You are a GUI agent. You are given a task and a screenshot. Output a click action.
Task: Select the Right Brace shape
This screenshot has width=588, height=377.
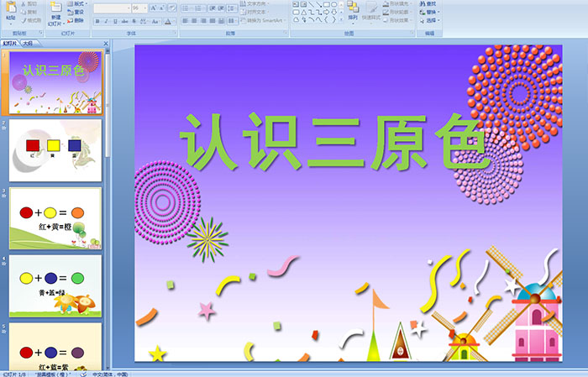pyautogui.click(x=333, y=19)
